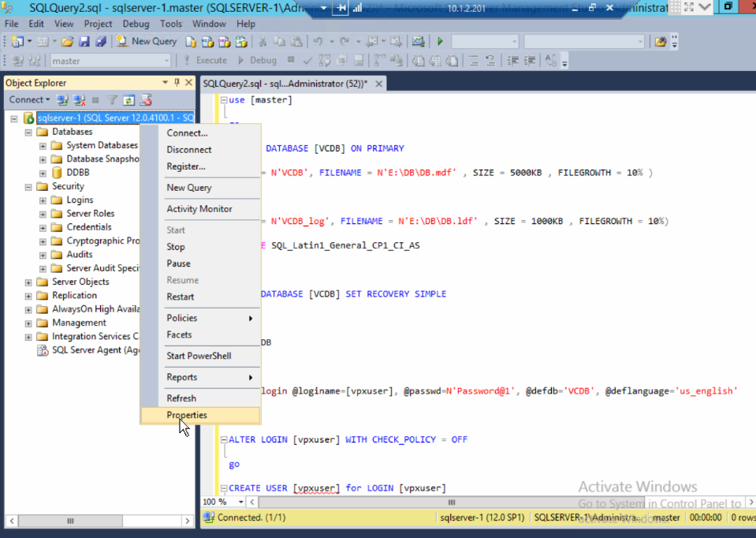Click the Stop icon in Object Explorer toolbar
Screen dimensions: 756x538
pos(95,100)
